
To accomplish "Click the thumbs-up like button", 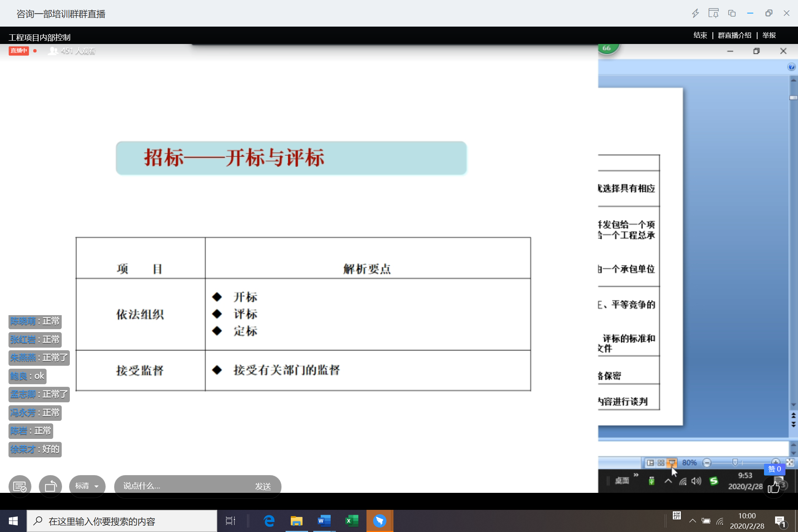I will (x=774, y=488).
